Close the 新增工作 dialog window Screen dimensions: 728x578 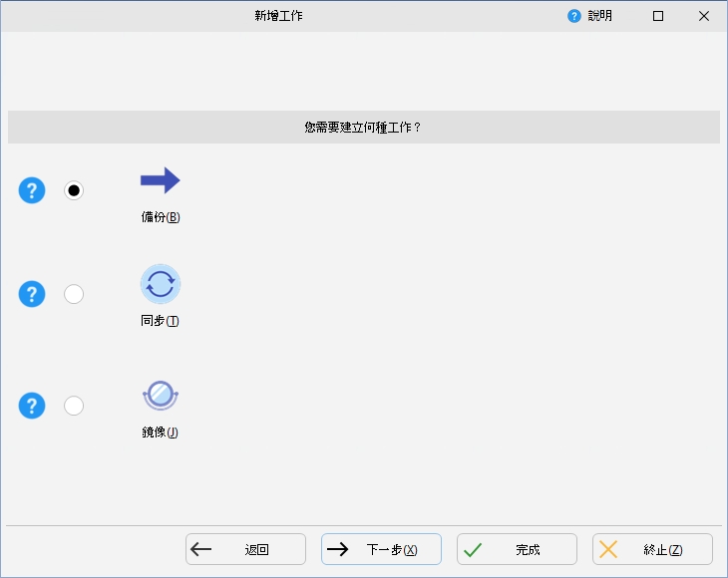(x=704, y=16)
